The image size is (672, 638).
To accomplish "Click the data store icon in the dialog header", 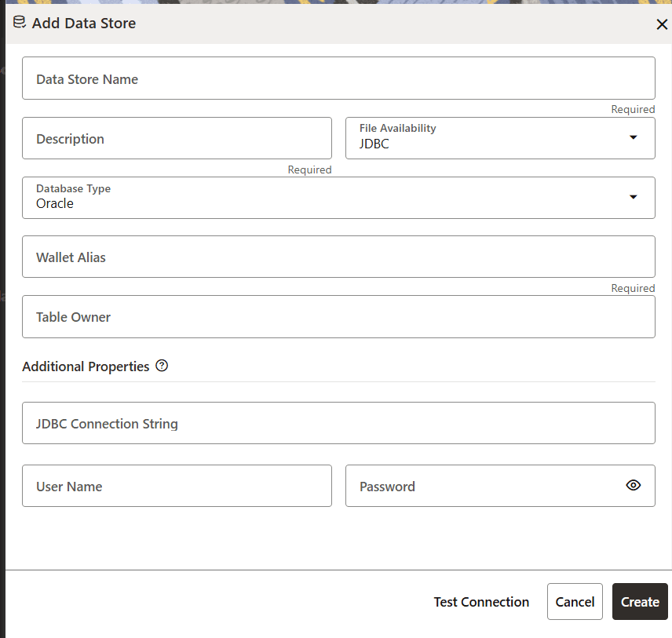I will pos(19,23).
